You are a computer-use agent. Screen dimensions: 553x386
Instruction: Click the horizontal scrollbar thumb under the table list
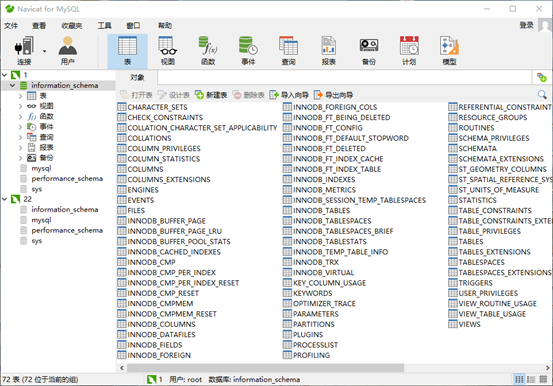click(265, 368)
